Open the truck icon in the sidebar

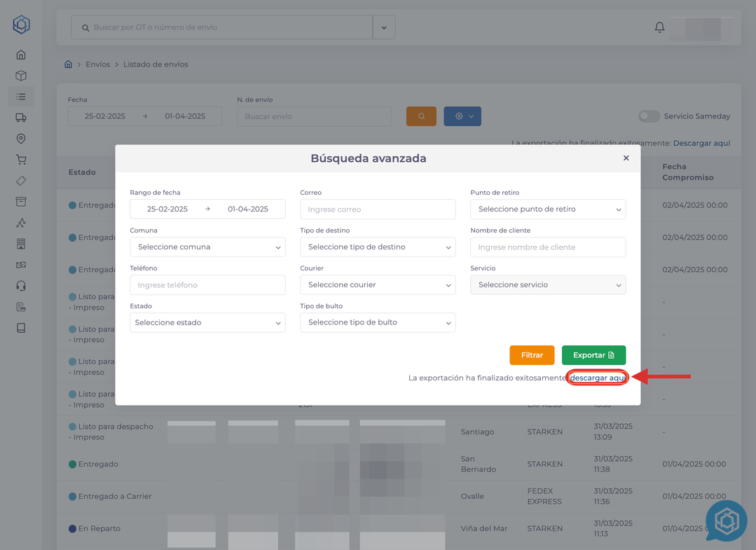pyautogui.click(x=21, y=118)
